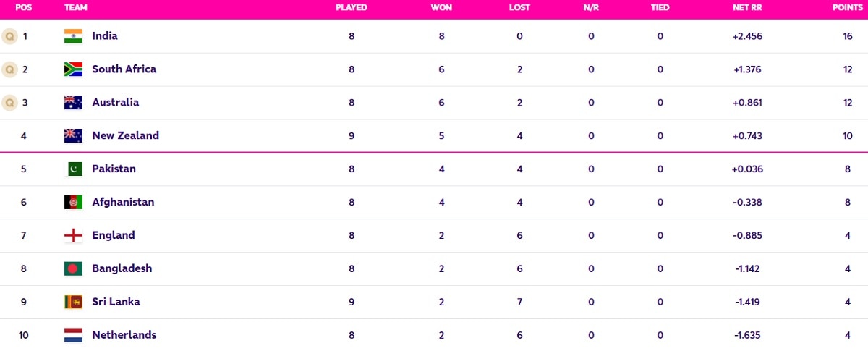Click the Pakistan flag icon
This screenshot has width=868, height=351.
[73, 169]
